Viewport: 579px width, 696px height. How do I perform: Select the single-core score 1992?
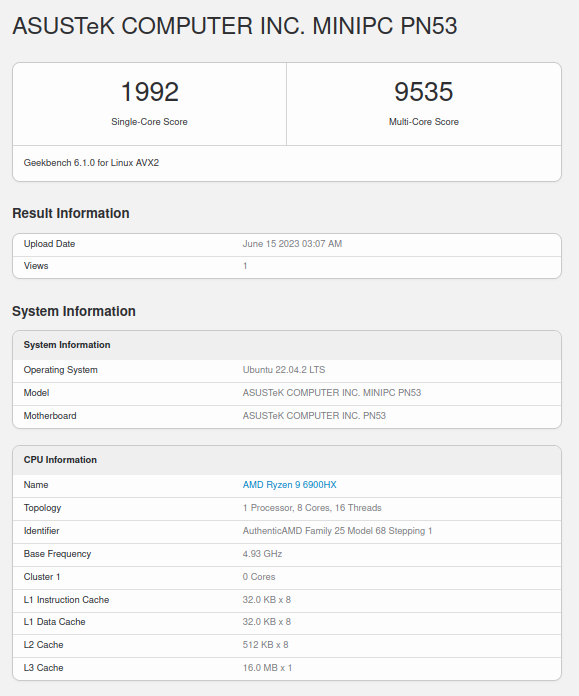tap(150, 92)
